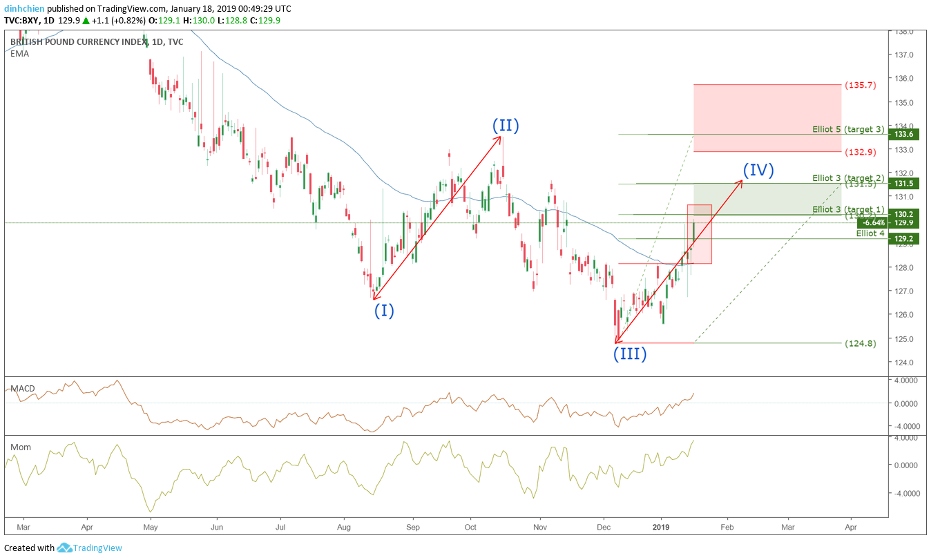
Task: Click the blue (IV) wave label
Action: click(758, 169)
